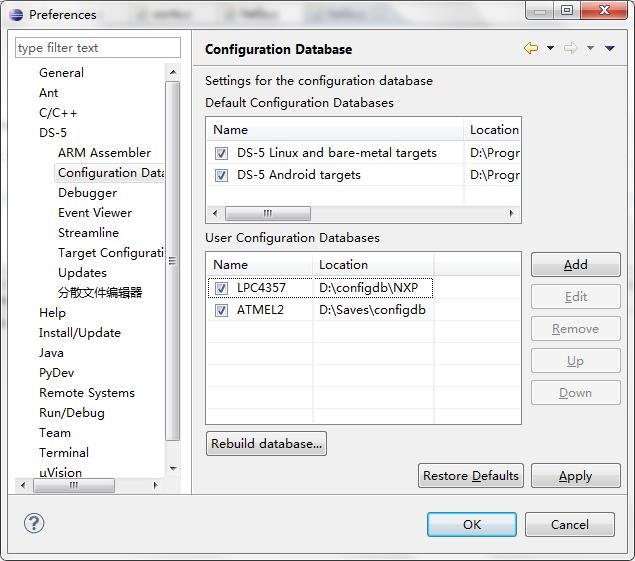The image size is (635, 561).
Task: Toggle the ATMEL2 database checkbox
Action: [x=221, y=310]
